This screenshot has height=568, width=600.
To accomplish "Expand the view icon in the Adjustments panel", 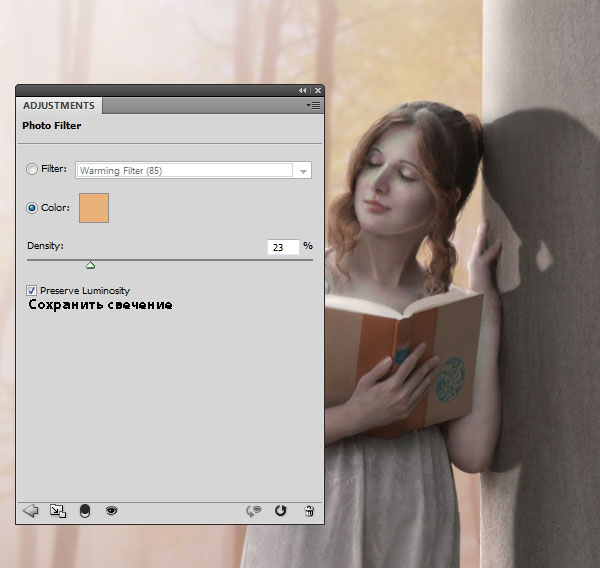I will (58, 511).
